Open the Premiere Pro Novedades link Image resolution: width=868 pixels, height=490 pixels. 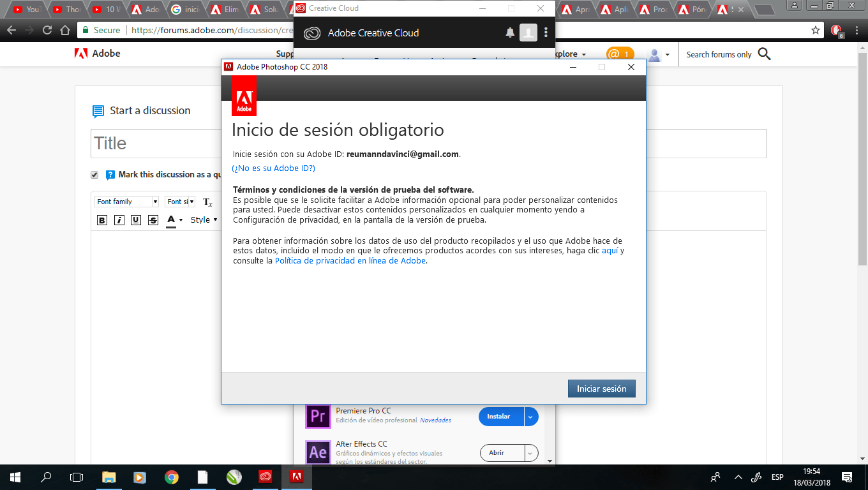[435, 420]
